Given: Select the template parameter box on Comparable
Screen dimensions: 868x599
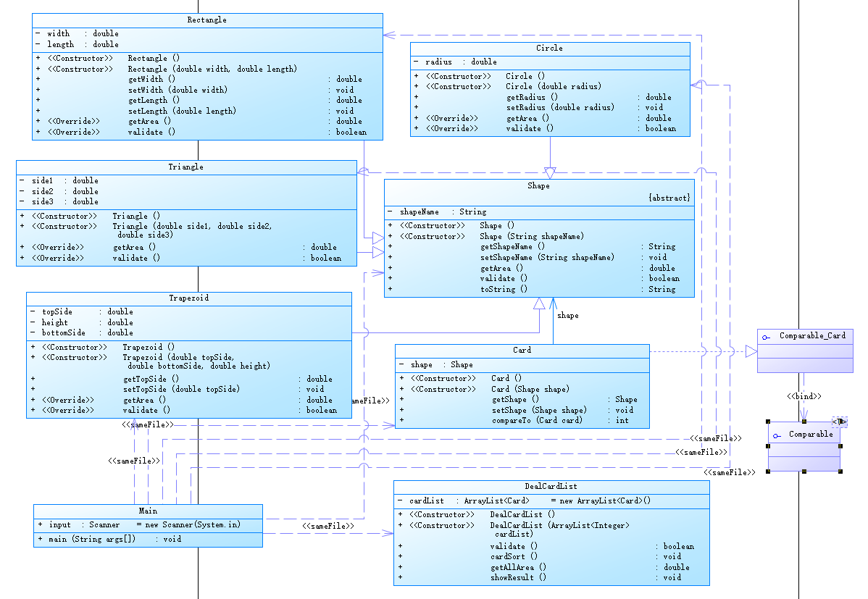Looking at the screenshot, I should [840, 422].
